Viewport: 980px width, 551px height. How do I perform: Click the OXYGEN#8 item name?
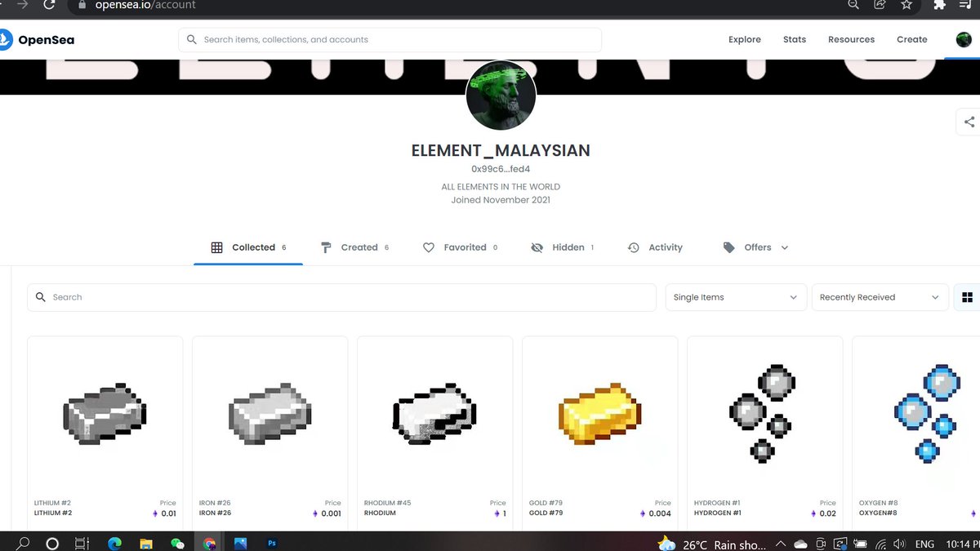(x=878, y=513)
